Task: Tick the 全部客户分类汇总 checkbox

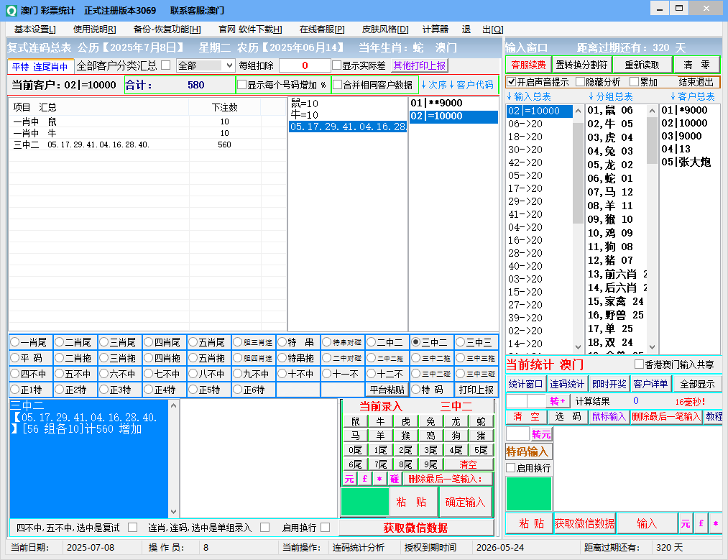Action: 166,65
